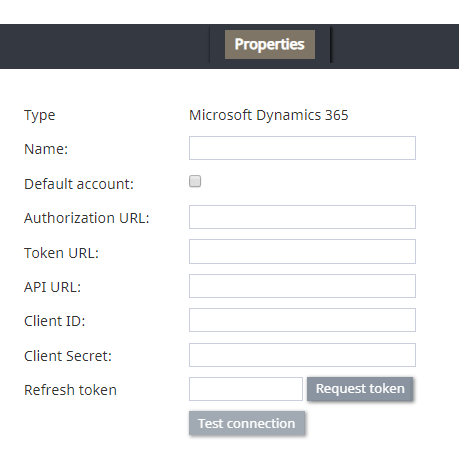Screen dimensions: 459x464
Task: Click the Type label
Action: click(x=40, y=116)
